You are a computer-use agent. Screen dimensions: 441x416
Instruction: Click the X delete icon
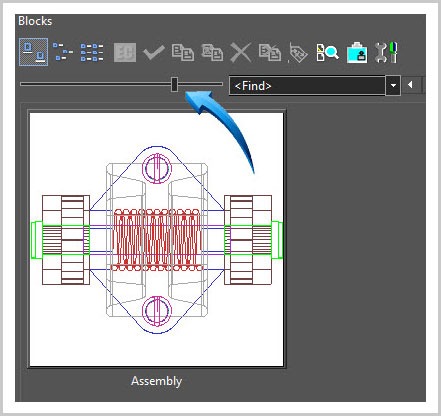241,52
